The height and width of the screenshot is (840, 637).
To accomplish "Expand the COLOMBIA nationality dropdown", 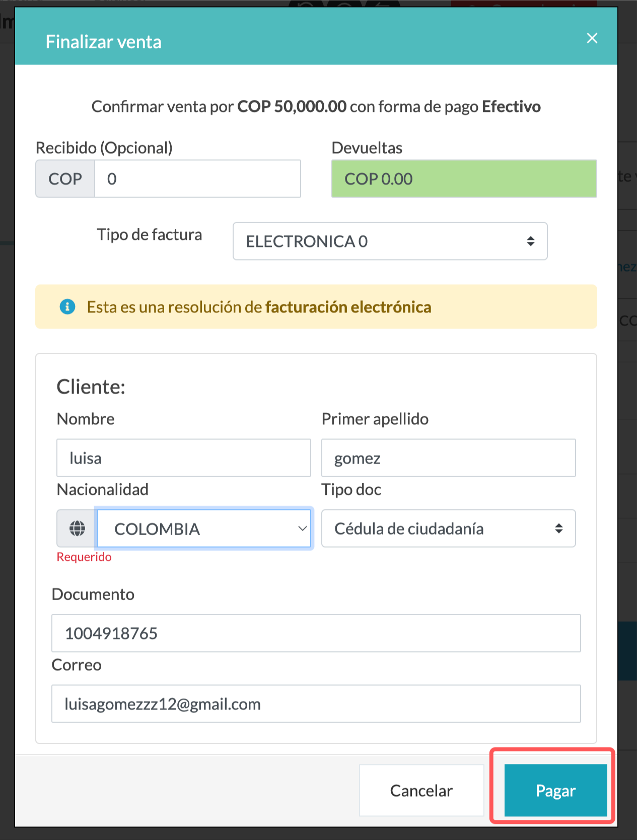I will click(204, 529).
